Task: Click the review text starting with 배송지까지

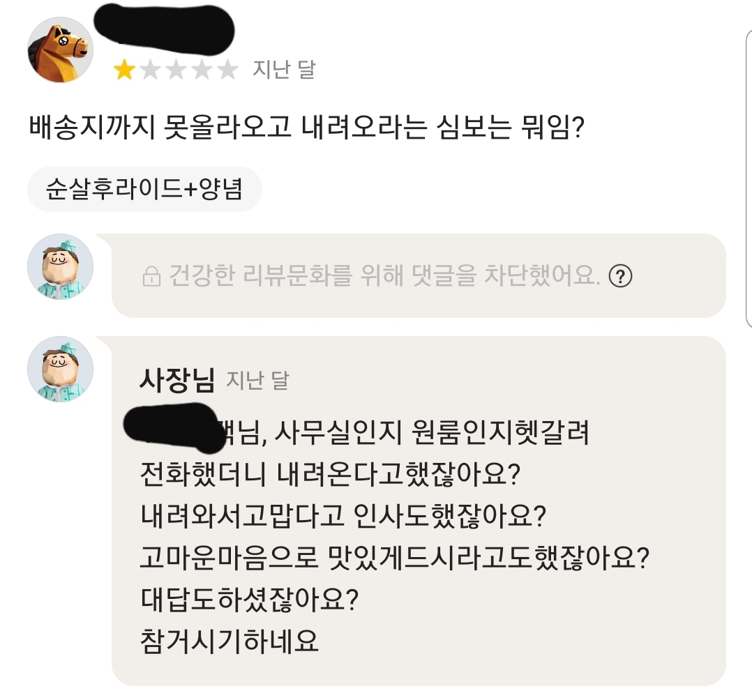Action: pyautogui.click(x=306, y=129)
